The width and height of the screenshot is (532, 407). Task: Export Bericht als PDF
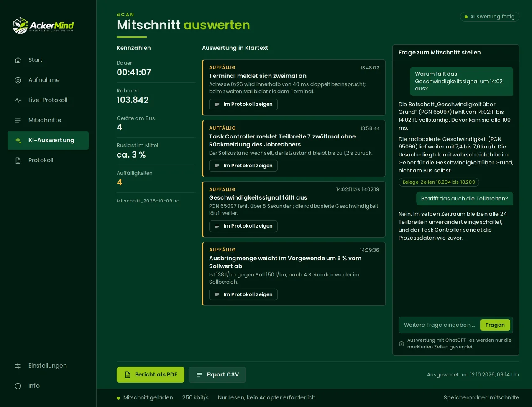(x=151, y=375)
